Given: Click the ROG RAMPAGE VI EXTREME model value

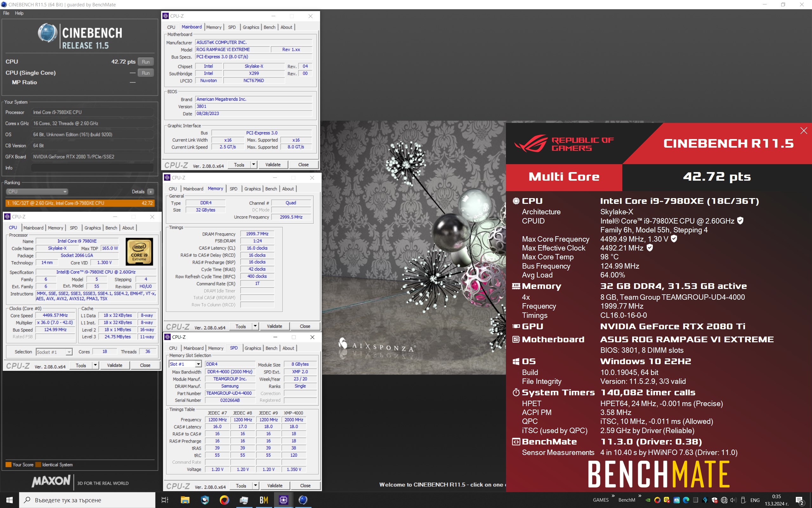Looking at the screenshot, I should pos(232,50).
